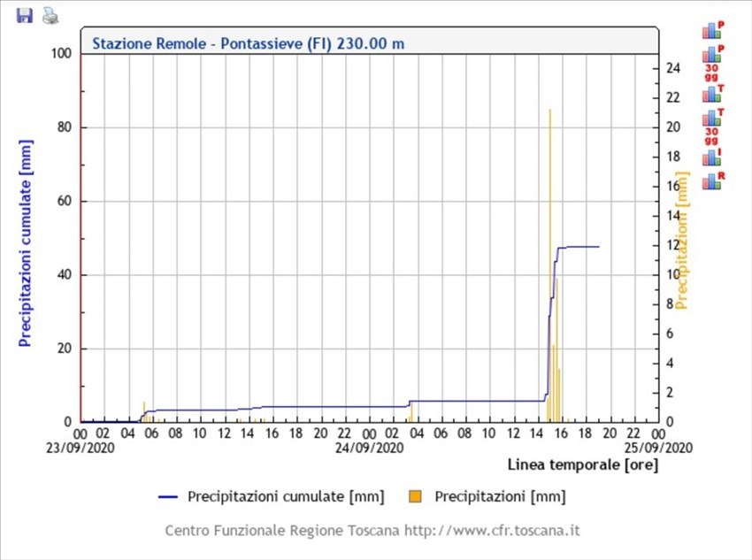The image size is (752, 560).
Task: Click the printer icon to print chart
Action: tap(50, 15)
